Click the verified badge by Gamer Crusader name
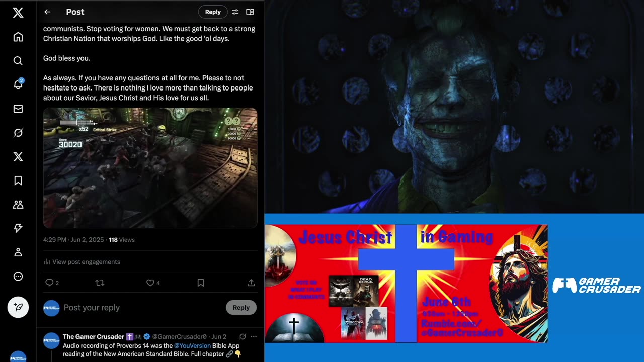This screenshot has width=644, height=362. tap(146, 337)
